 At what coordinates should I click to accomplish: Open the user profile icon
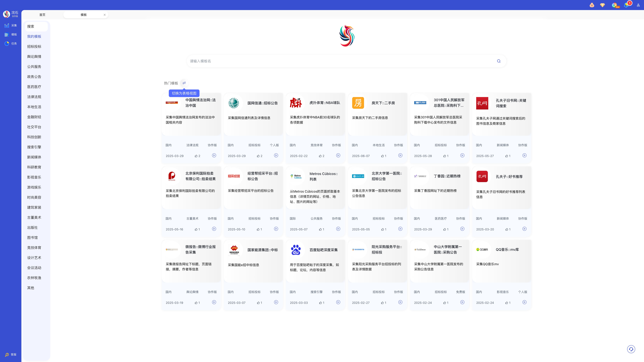pos(638,5)
